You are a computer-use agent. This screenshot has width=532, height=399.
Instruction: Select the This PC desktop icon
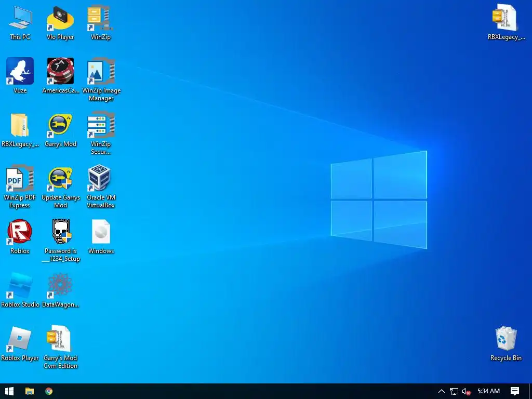[20, 23]
